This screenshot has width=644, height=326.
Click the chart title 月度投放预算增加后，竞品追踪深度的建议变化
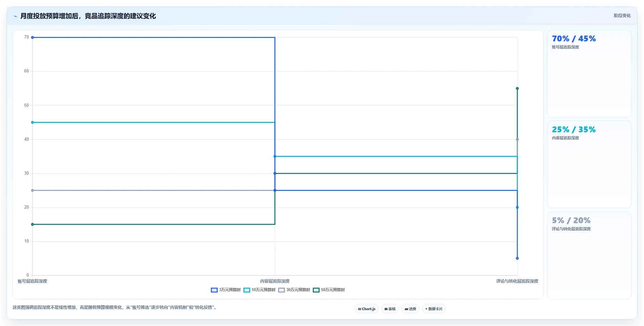(x=88, y=16)
